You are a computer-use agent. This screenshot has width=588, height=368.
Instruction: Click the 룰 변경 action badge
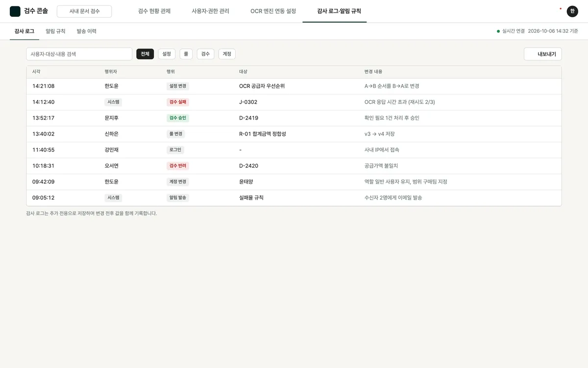click(x=176, y=134)
